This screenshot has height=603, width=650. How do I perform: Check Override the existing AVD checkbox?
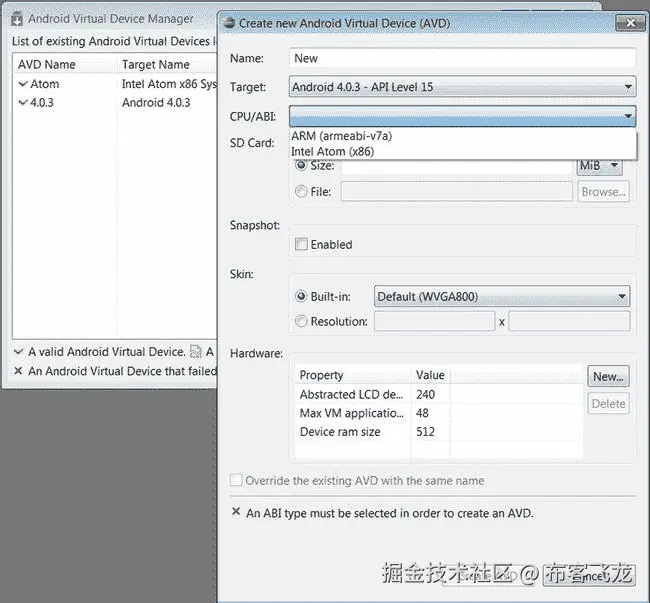tap(236, 480)
